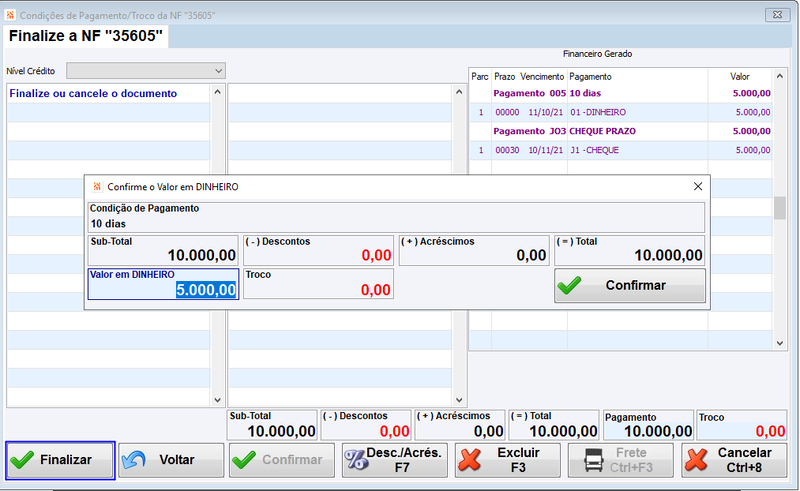Click the scrollbar thumb in Financeiro Gerado grid
Viewport: 800px width, 491px height.
(780, 208)
